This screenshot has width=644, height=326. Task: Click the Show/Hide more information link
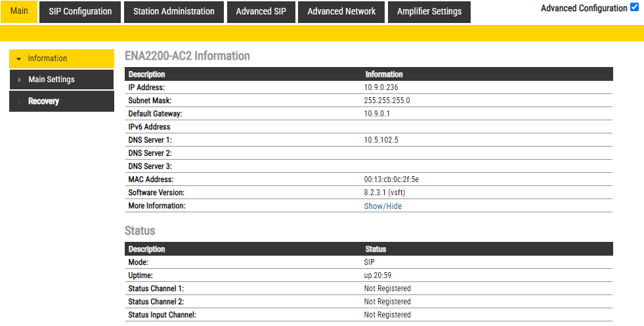(x=383, y=206)
